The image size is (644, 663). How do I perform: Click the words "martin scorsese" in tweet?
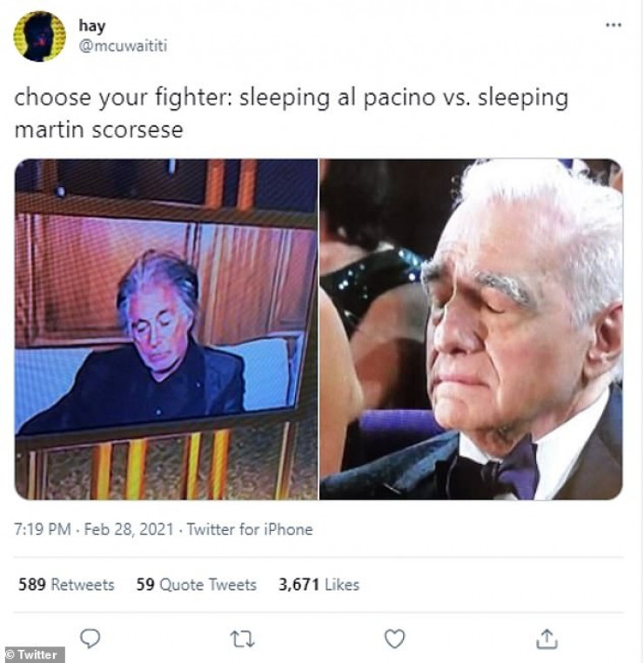98,130
